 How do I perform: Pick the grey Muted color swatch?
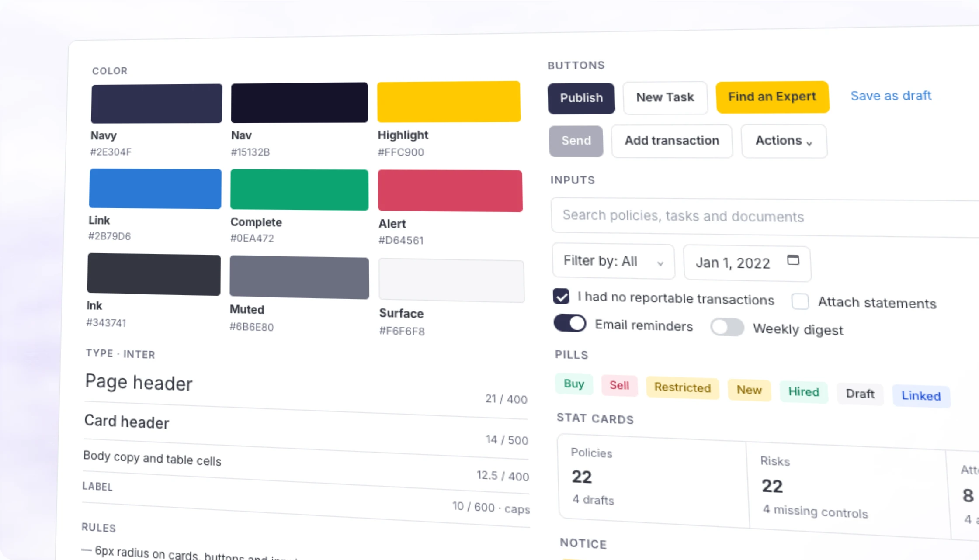[x=299, y=277]
